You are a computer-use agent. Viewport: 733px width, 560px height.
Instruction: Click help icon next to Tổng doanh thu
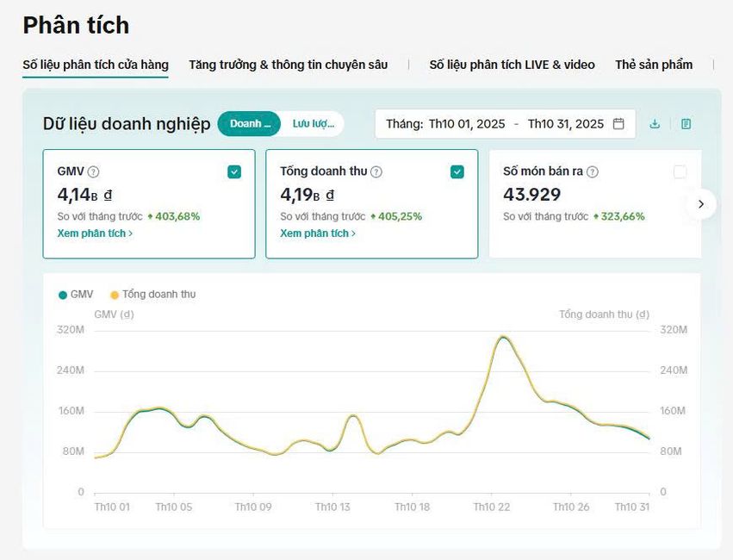(x=376, y=171)
